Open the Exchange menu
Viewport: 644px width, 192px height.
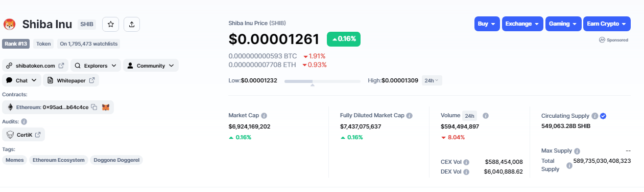tap(522, 24)
